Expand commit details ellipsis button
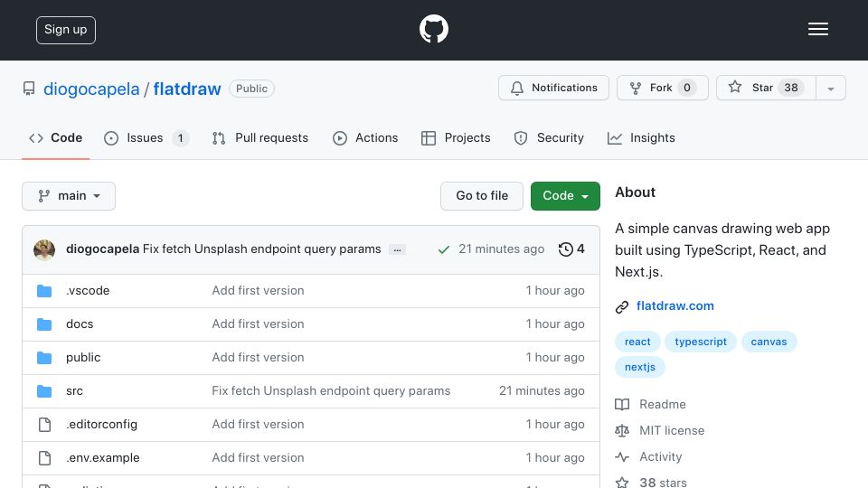 398,249
